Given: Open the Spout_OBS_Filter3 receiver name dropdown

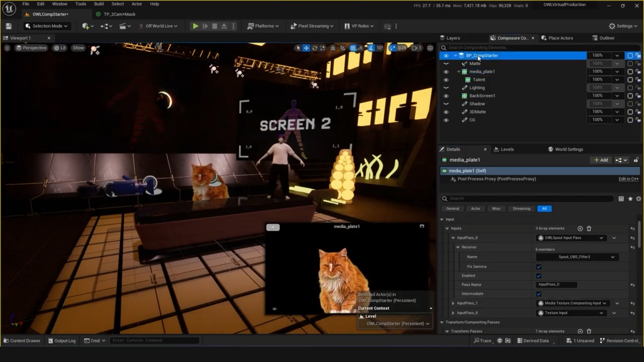Looking at the screenshot, I should tap(577, 257).
